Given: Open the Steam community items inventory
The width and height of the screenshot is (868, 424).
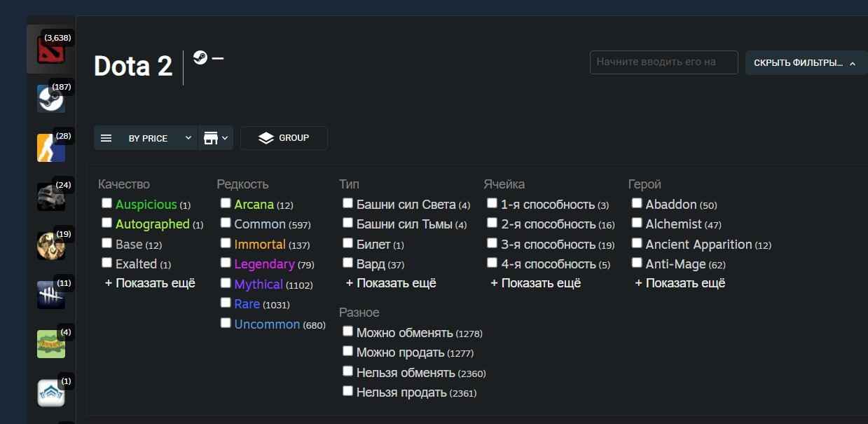Looking at the screenshot, I should click(x=50, y=99).
